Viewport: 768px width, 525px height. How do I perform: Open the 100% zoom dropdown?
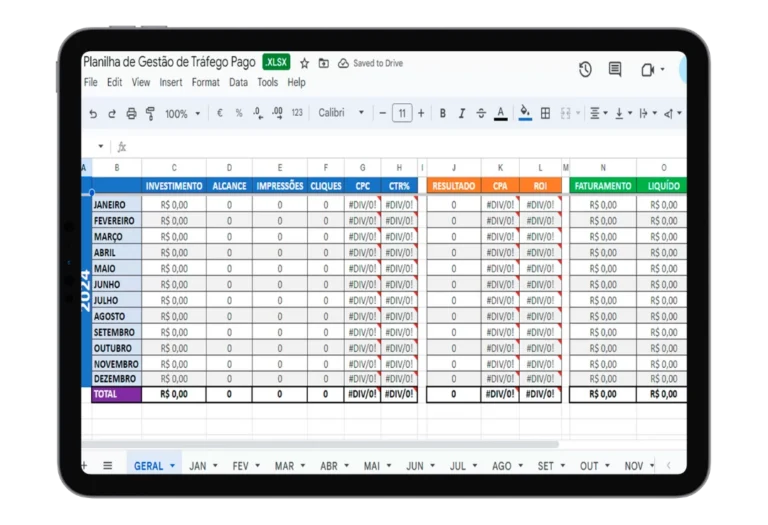point(182,114)
